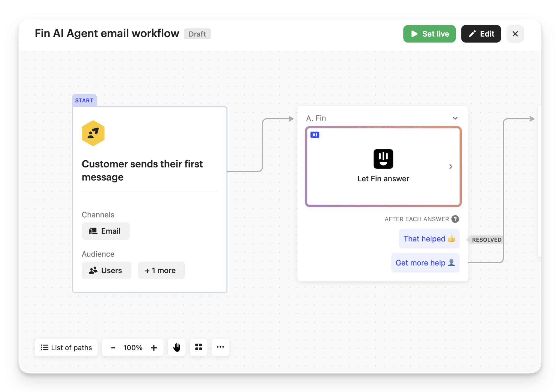
Task: Click the help icon beside 'After each answer'
Action: [x=455, y=219]
